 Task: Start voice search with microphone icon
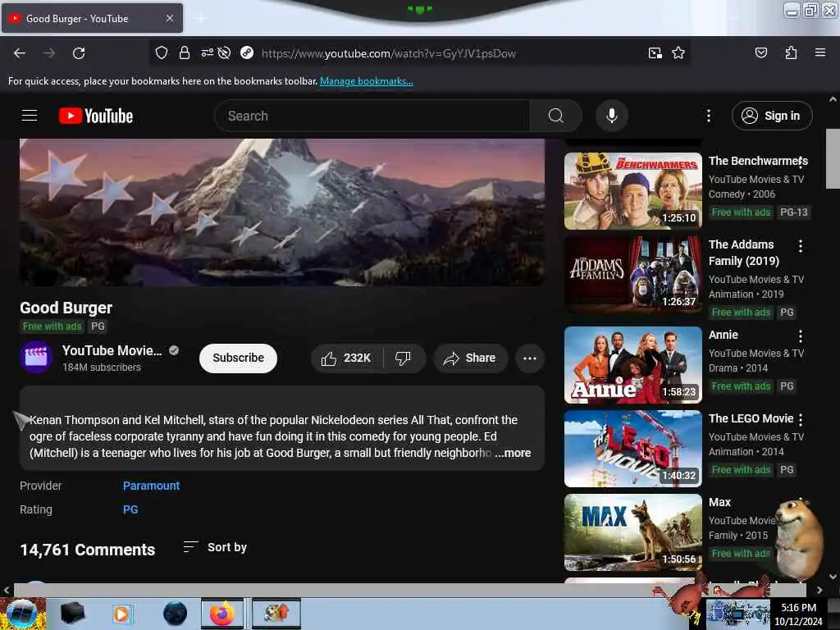coord(611,116)
